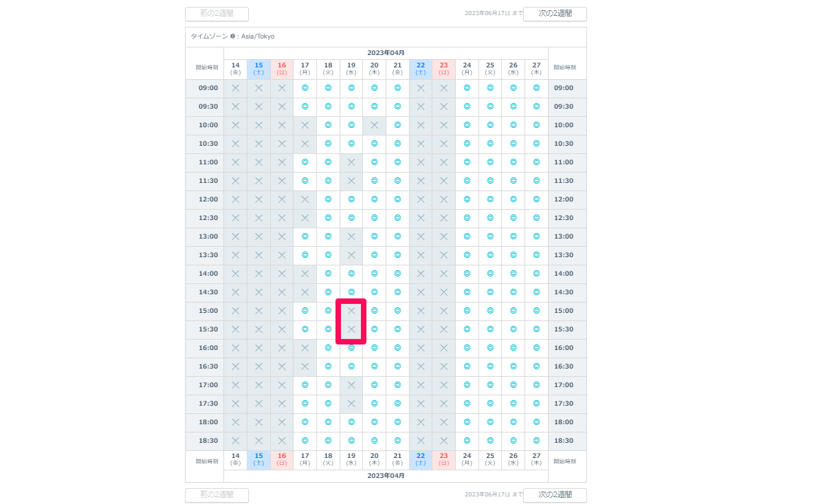This screenshot has height=504, width=816.
Task: Select available slot April 24 at 09:00
Action: click(x=467, y=88)
